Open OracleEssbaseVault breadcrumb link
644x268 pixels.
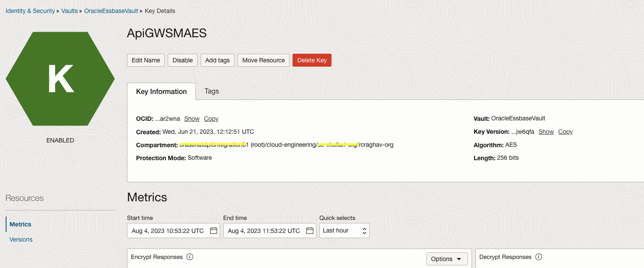coord(111,11)
